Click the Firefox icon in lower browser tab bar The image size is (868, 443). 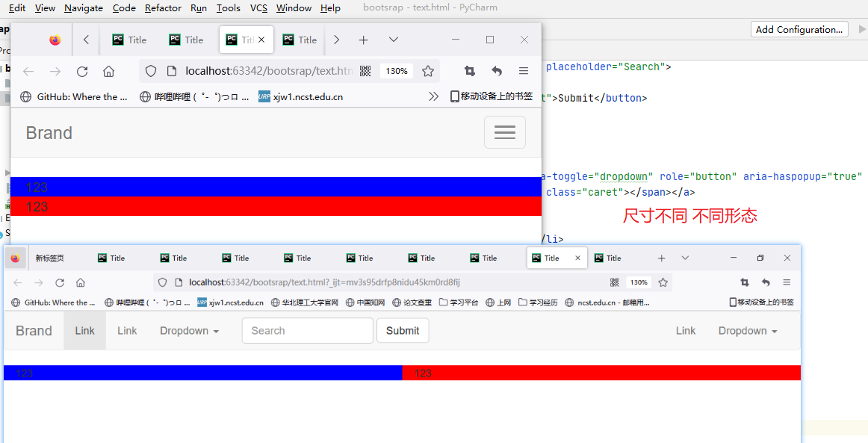[15, 258]
